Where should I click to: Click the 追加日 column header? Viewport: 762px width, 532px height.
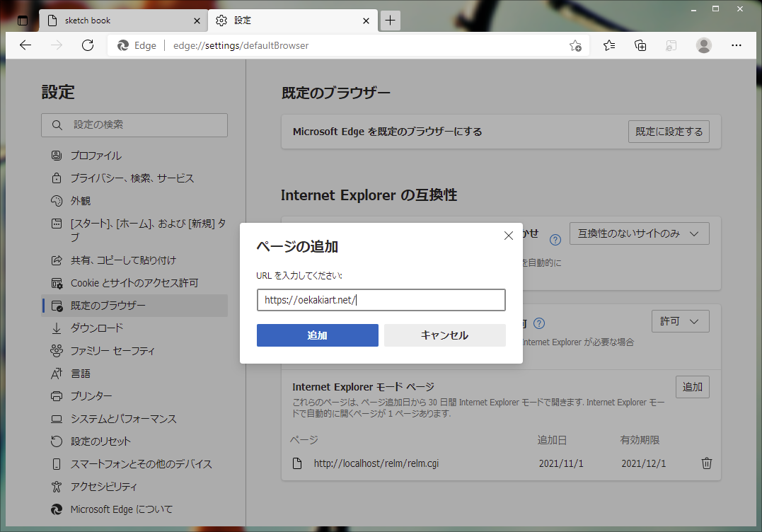point(552,440)
